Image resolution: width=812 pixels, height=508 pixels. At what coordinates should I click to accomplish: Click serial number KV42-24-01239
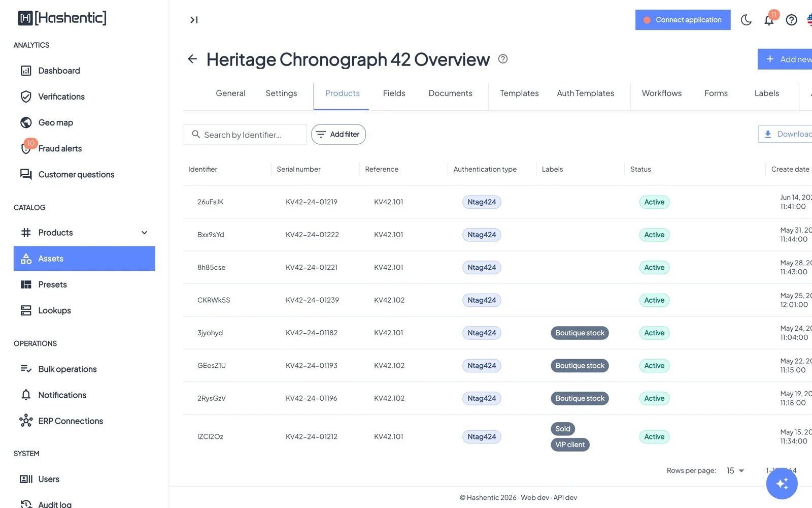312,300
